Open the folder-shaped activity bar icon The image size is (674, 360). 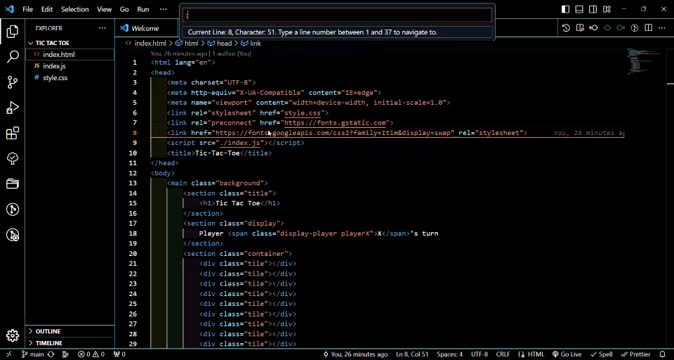pyautogui.click(x=12, y=184)
